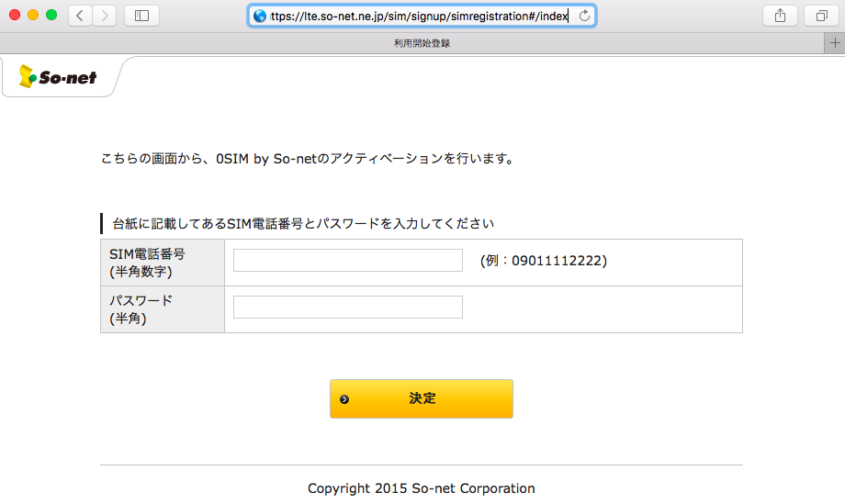Screen dimensions: 845x504
Task: Reload the page with the refresh icon
Action: [x=584, y=16]
